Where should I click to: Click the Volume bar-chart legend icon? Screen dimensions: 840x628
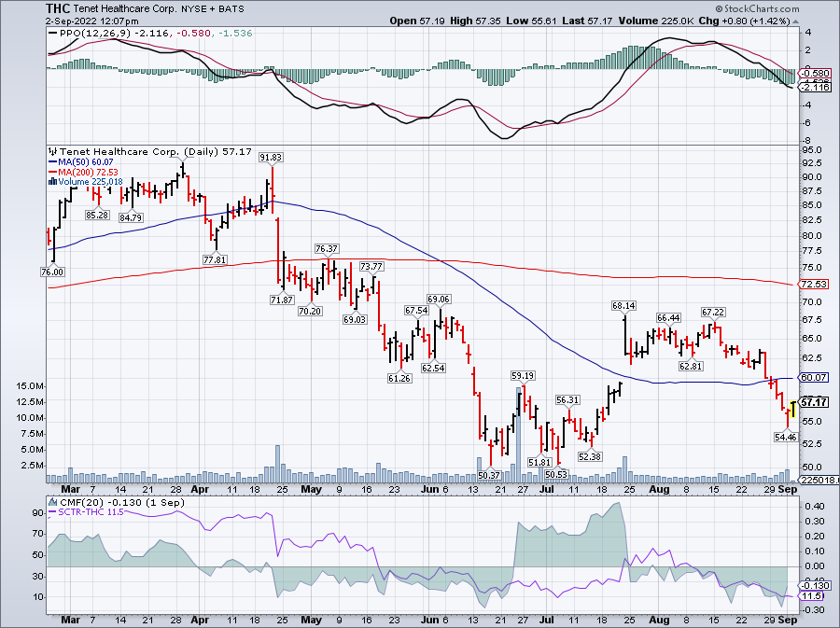pyautogui.click(x=51, y=179)
